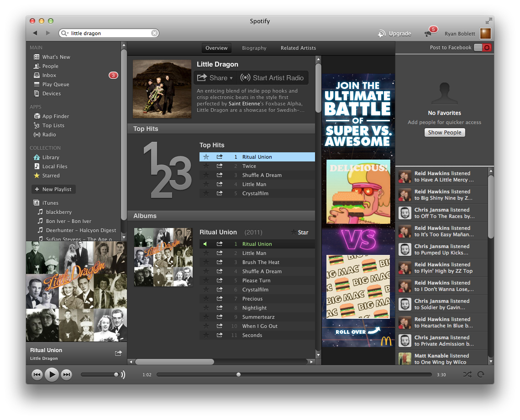
Task: Star the Precious track
Action: (x=206, y=299)
